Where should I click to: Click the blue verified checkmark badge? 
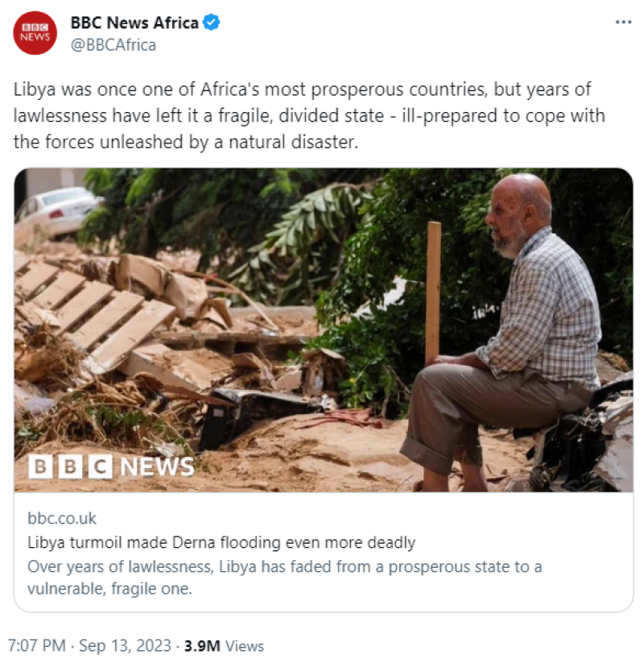(x=211, y=23)
